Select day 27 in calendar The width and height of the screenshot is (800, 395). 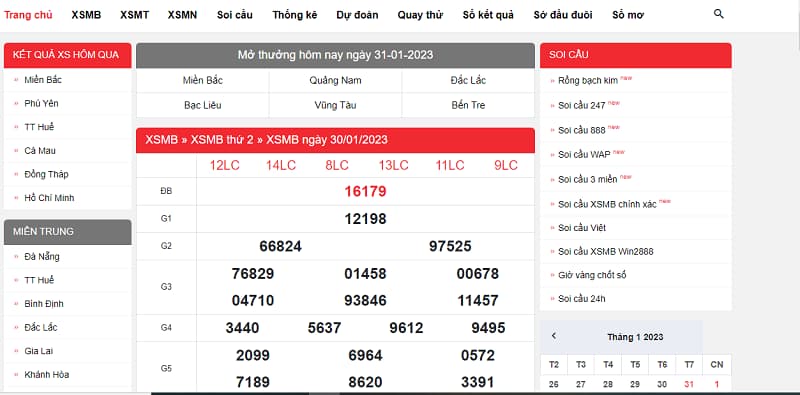tap(581, 384)
